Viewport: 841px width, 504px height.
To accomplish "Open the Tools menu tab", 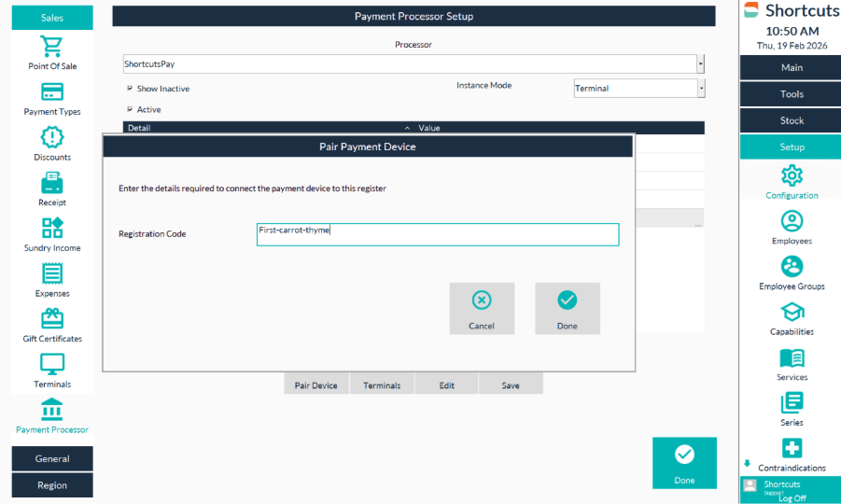I will tap(792, 94).
